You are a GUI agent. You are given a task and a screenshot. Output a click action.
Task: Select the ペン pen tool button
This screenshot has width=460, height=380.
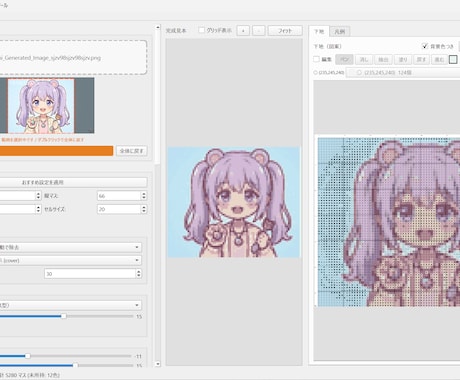point(344,59)
